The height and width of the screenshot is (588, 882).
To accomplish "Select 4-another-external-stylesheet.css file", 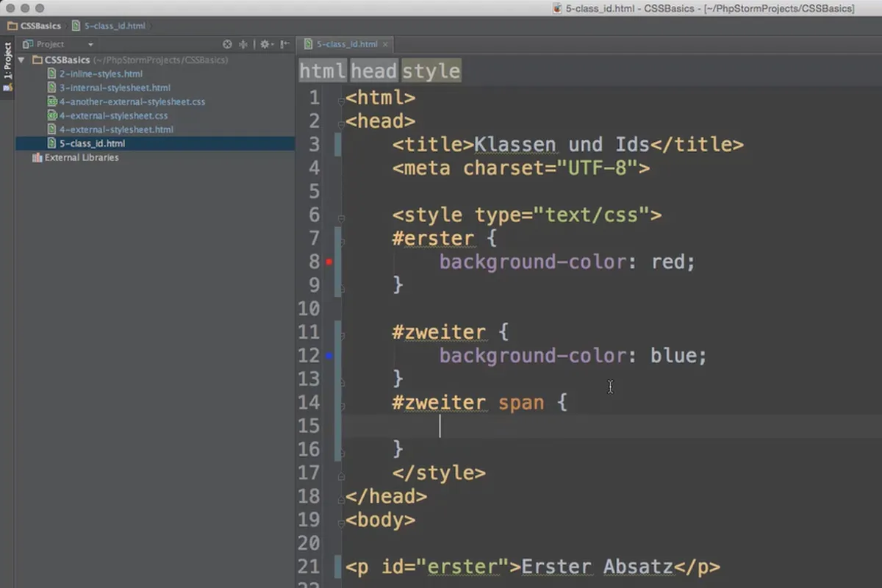I will click(132, 101).
